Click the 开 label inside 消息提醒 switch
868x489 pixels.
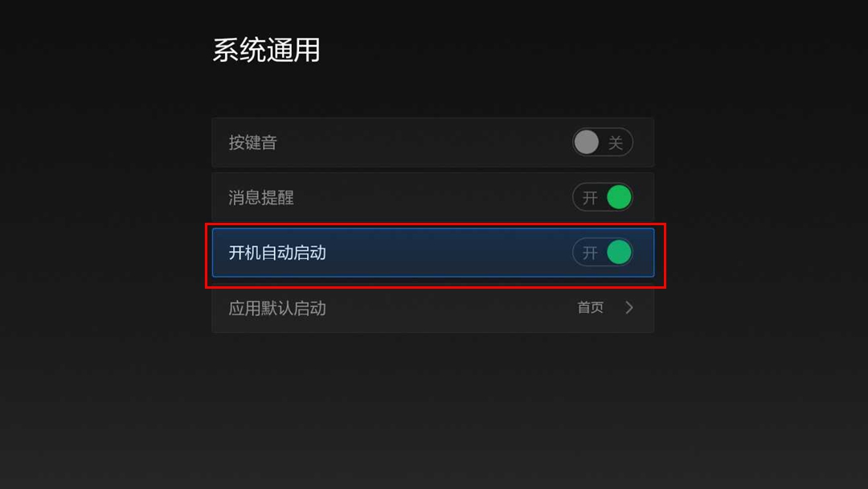pos(590,198)
